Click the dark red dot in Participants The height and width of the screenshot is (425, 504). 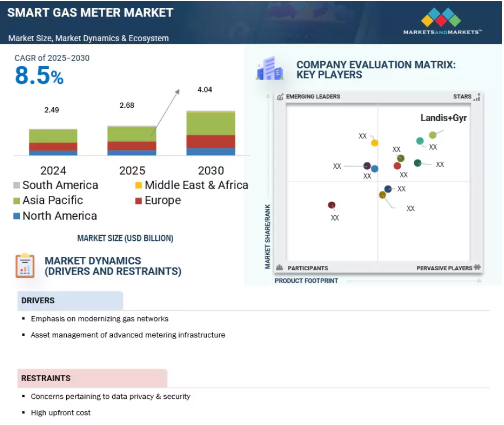331,205
